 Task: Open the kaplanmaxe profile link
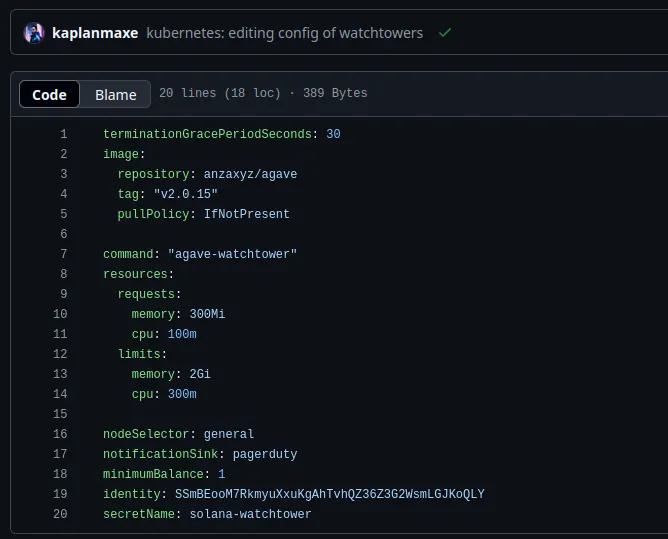94,33
